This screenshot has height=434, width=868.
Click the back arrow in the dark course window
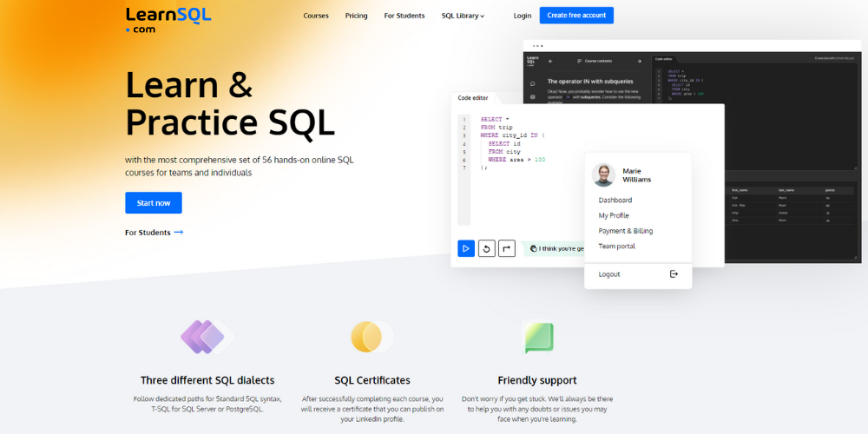550,62
